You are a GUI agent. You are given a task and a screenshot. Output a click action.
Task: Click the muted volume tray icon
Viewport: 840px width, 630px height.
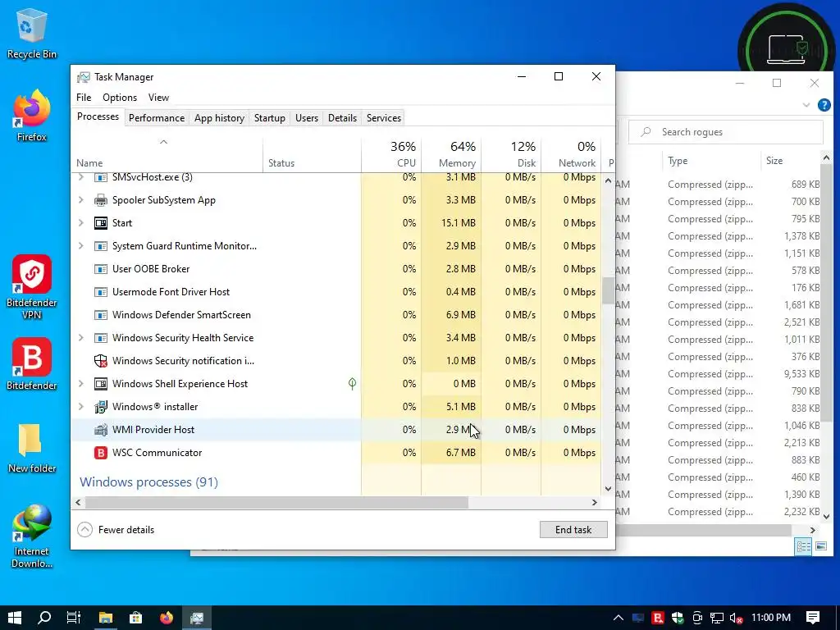pyautogui.click(x=737, y=619)
